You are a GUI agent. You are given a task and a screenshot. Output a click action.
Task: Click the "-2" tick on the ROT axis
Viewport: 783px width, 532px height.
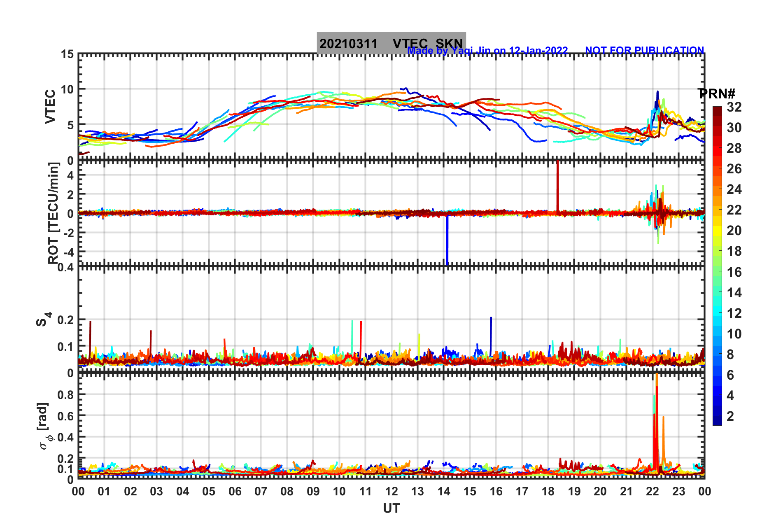(70, 233)
